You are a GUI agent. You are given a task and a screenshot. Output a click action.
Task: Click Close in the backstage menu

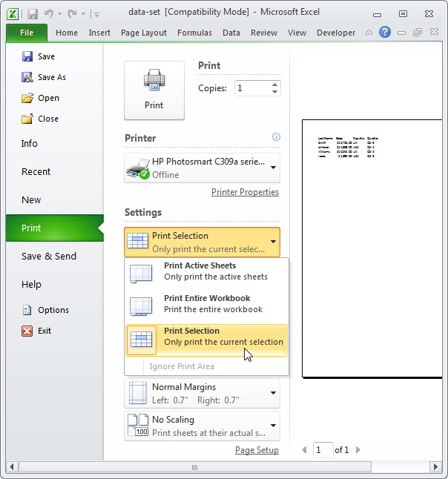tap(40, 119)
